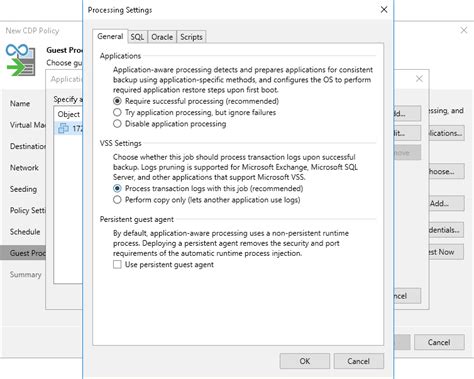Open the Schedule step in wizard sidebar
474x379 pixels.
pos(25,232)
